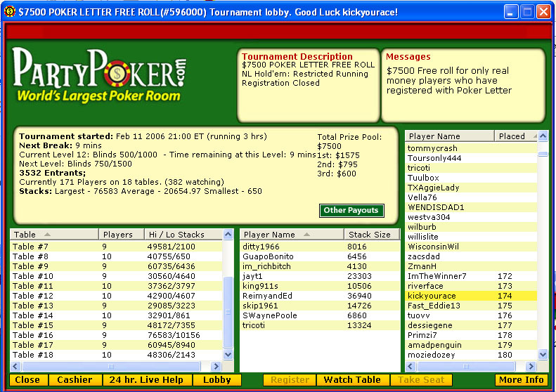Click the title bar poker chip icon

(9, 12)
